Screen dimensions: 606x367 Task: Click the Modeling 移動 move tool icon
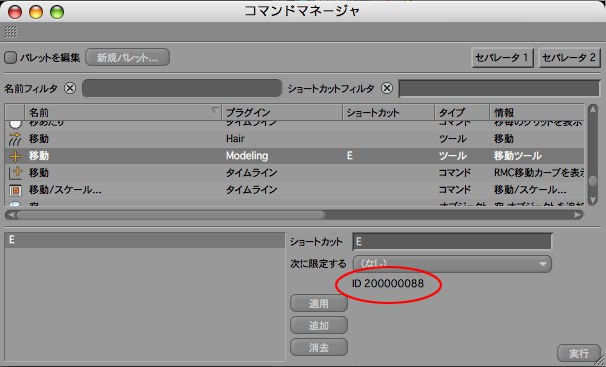15,156
